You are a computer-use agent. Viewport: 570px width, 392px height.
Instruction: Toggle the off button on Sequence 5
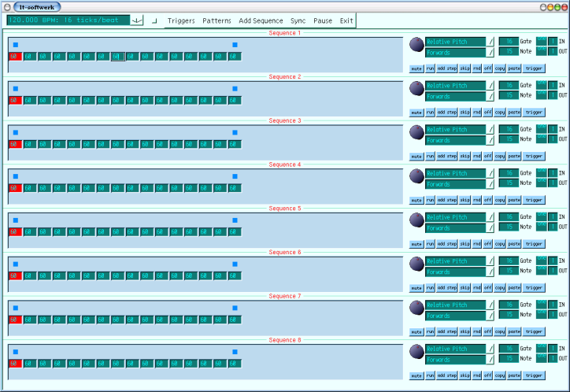(x=488, y=244)
